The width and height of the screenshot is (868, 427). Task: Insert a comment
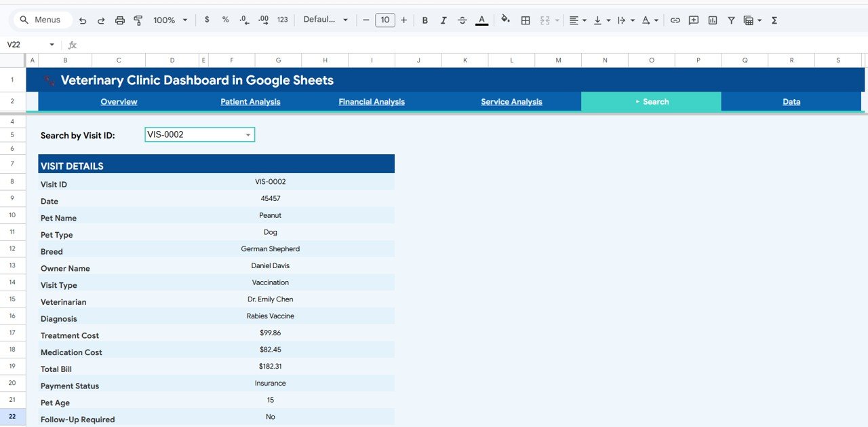click(693, 20)
